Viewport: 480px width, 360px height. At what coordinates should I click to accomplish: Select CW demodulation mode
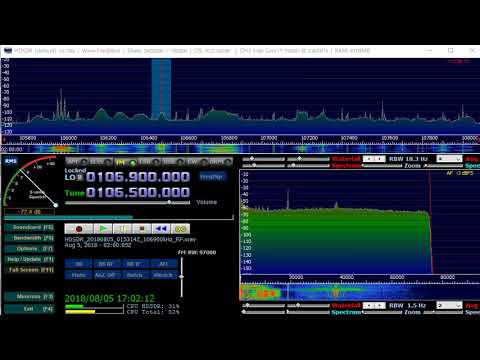[x=197, y=162]
